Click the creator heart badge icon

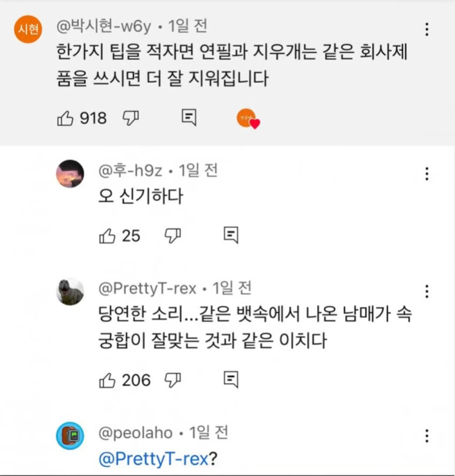point(247,119)
